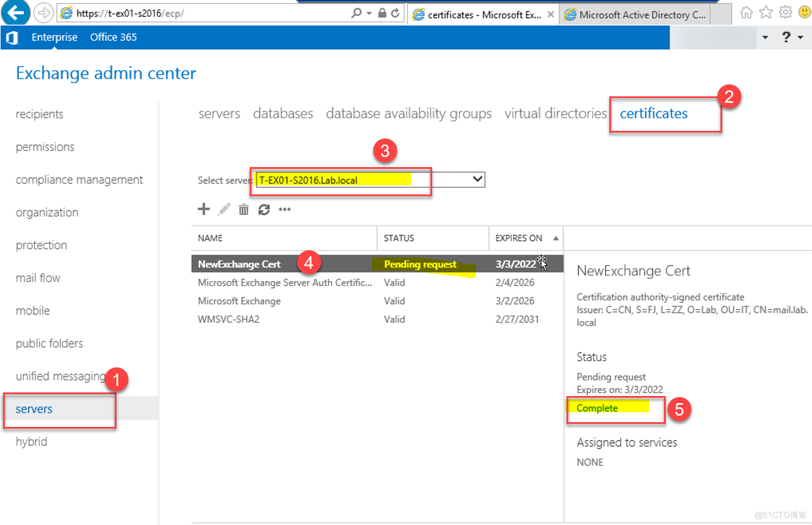Select servers in left navigation

34,409
